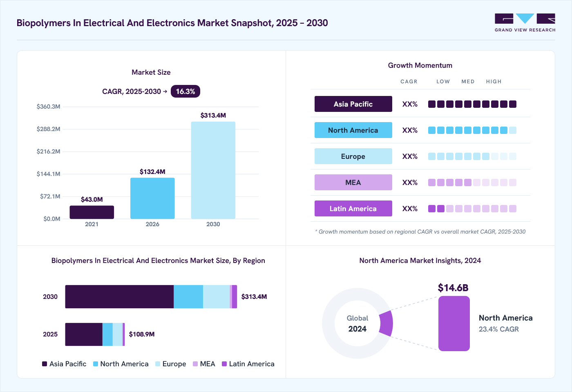Click the 2025 row label of regional chart
Screen dimensions: 572x392
[50, 334]
